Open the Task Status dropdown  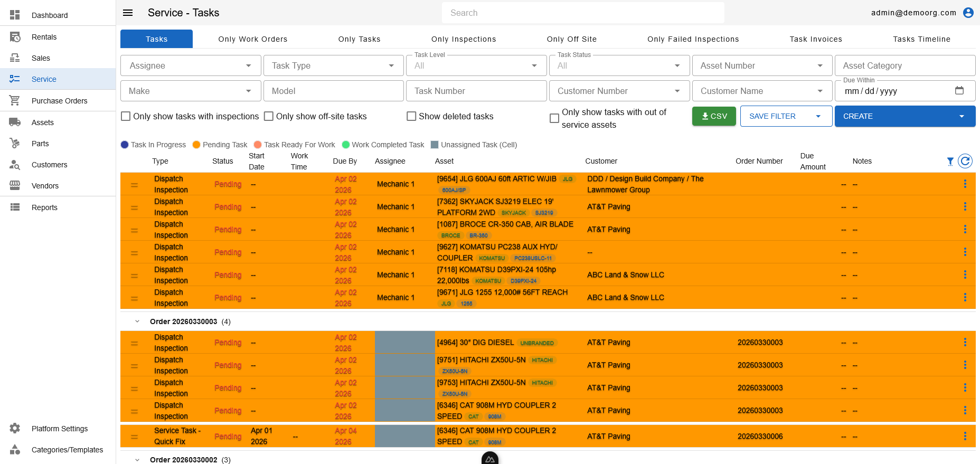pyautogui.click(x=619, y=65)
